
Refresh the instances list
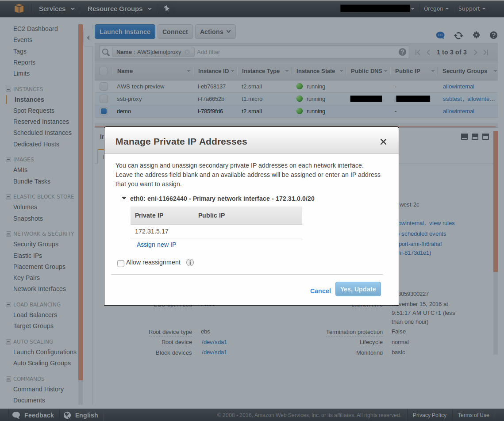[458, 35]
